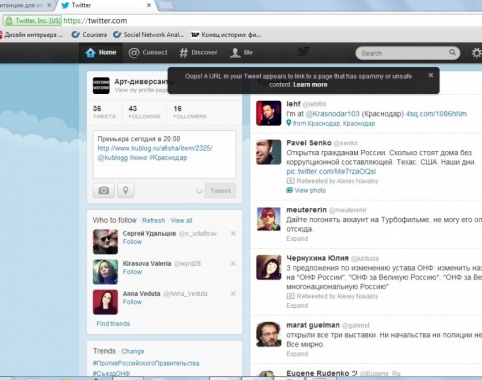Open Learn more link in warning
The image size is (482, 380).
310,85
